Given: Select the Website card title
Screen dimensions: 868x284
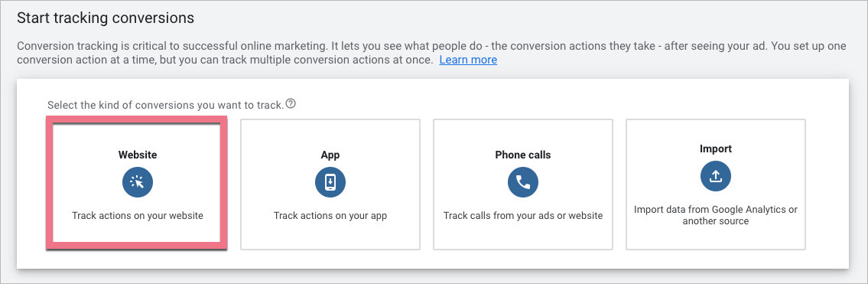Looking at the screenshot, I should [138, 155].
